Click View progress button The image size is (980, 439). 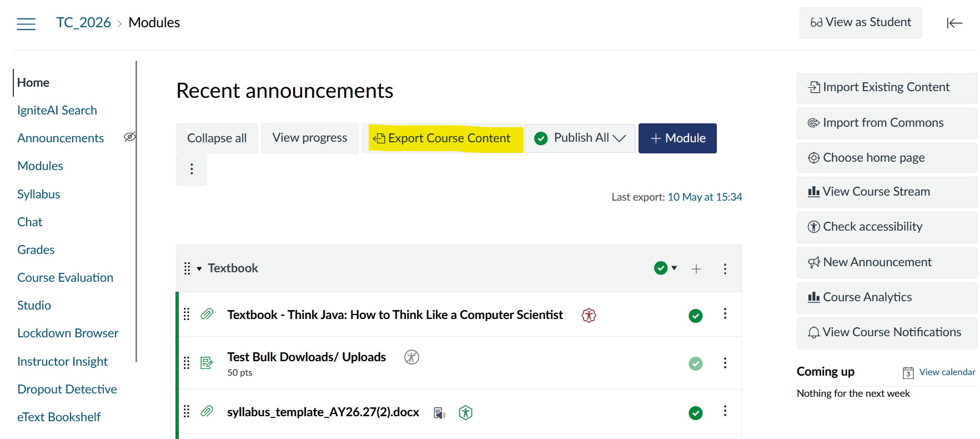(310, 138)
